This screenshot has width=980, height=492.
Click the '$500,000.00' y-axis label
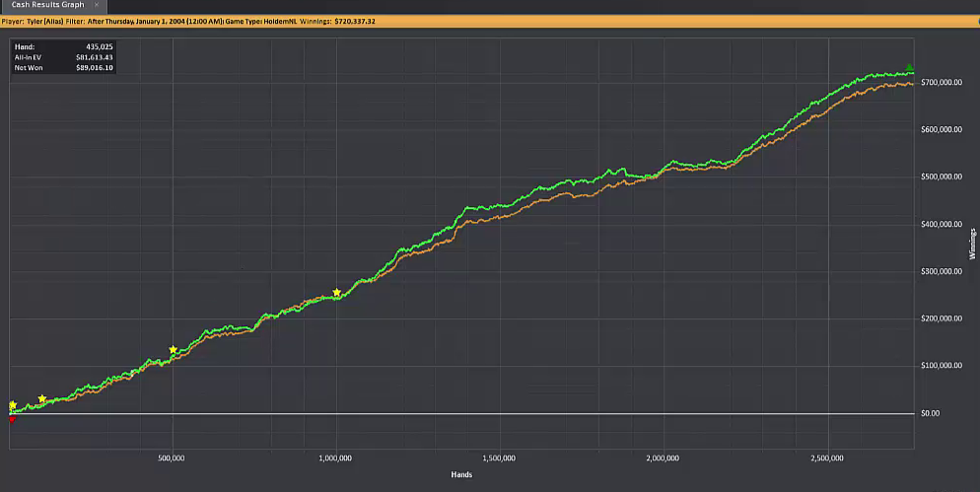[x=942, y=176]
